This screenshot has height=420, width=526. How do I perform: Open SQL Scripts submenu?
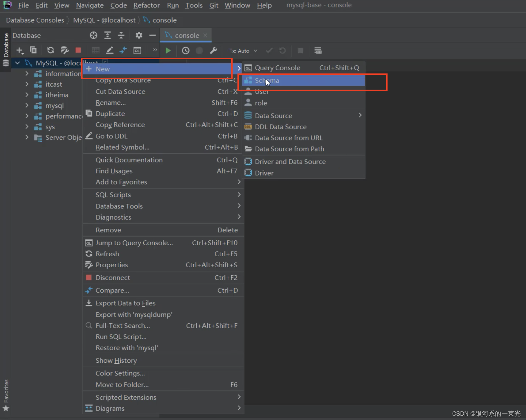[x=163, y=195]
